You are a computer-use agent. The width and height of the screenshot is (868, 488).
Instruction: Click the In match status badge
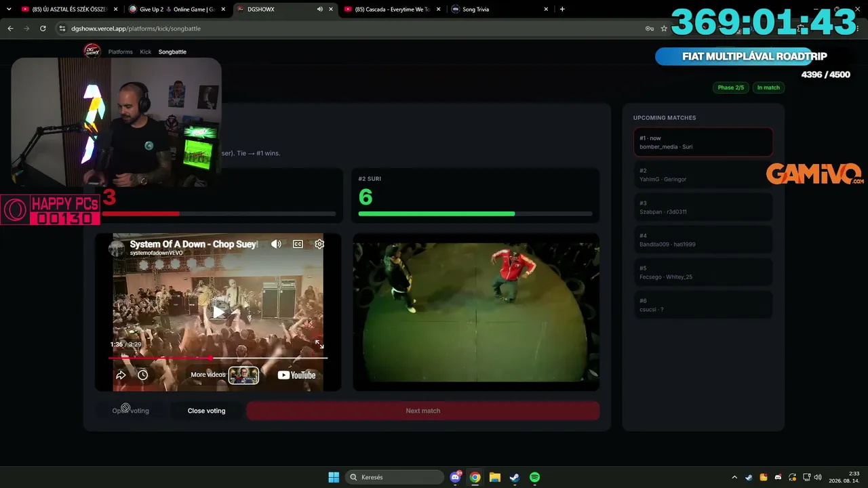768,87
